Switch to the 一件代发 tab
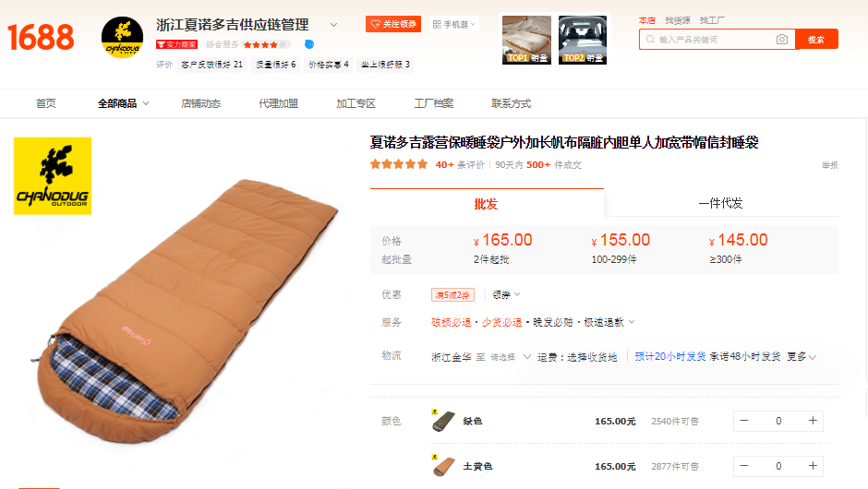The height and width of the screenshot is (489, 868). (720, 203)
